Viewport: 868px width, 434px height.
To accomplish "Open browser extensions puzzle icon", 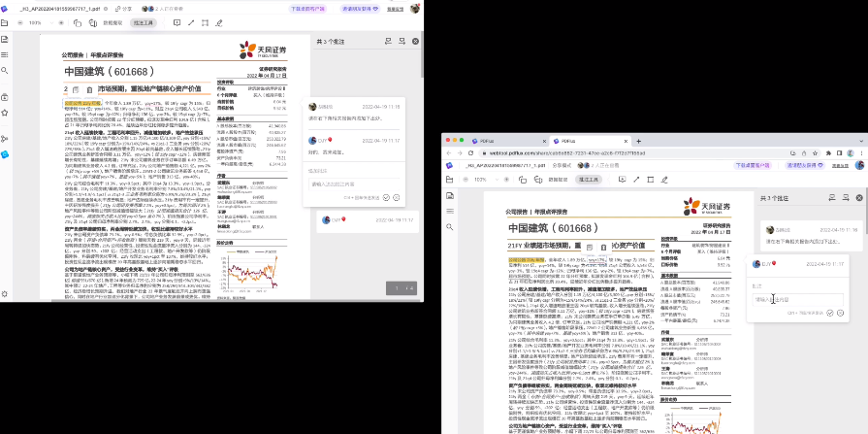I will click(x=828, y=153).
